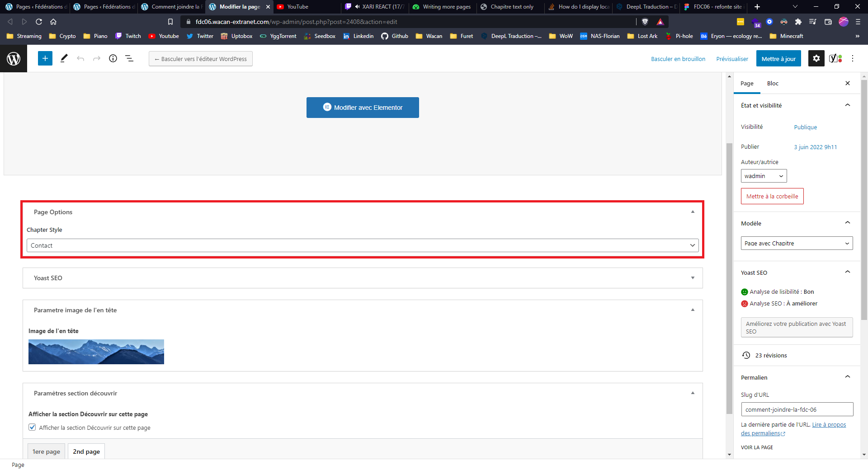The image size is (868, 470).
Task: Click the Undo arrow icon
Action: click(80, 58)
